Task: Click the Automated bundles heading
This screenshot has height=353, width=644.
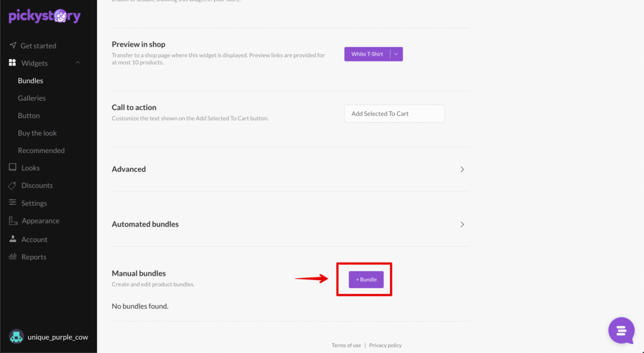Action: (145, 224)
